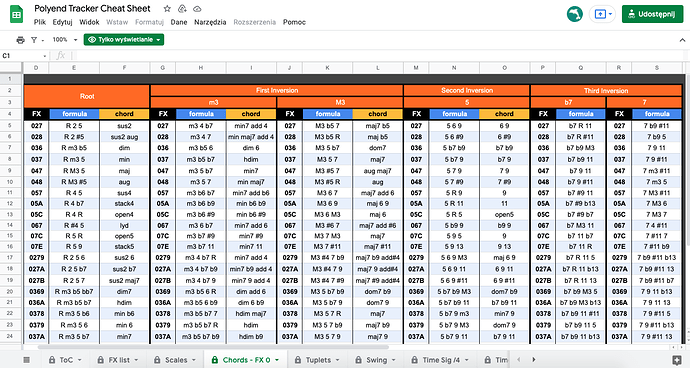Switch to the ToC sheet tab
This screenshot has height=368, width=690.
tap(66, 360)
